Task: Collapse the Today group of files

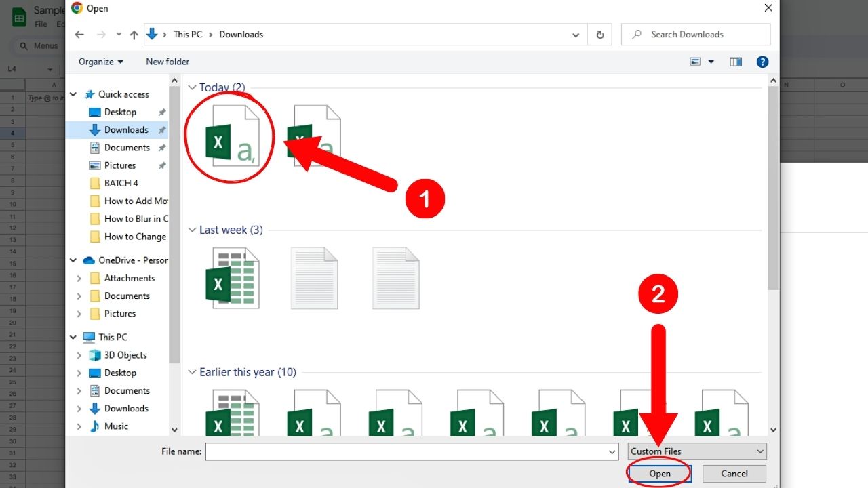Action: coord(192,87)
